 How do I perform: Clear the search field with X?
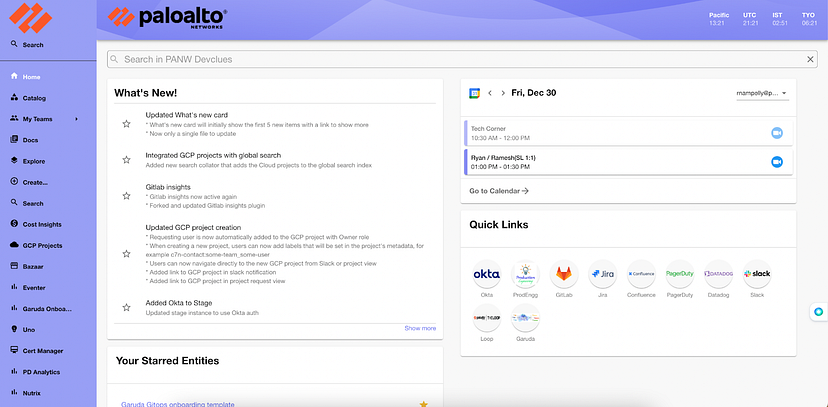point(811,59)
